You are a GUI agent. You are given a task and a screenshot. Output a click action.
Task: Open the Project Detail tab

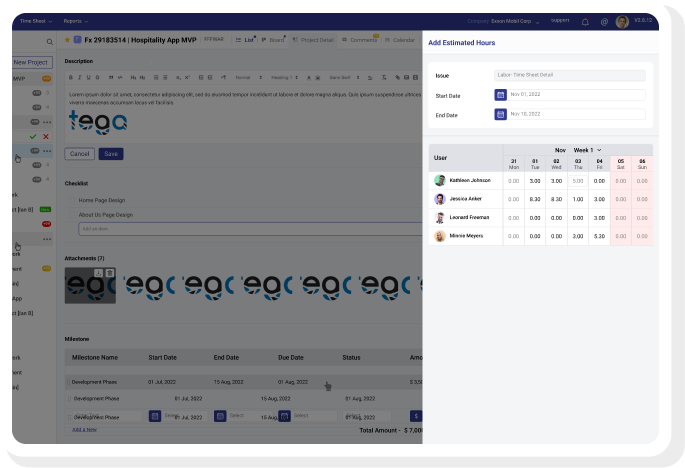313,40
